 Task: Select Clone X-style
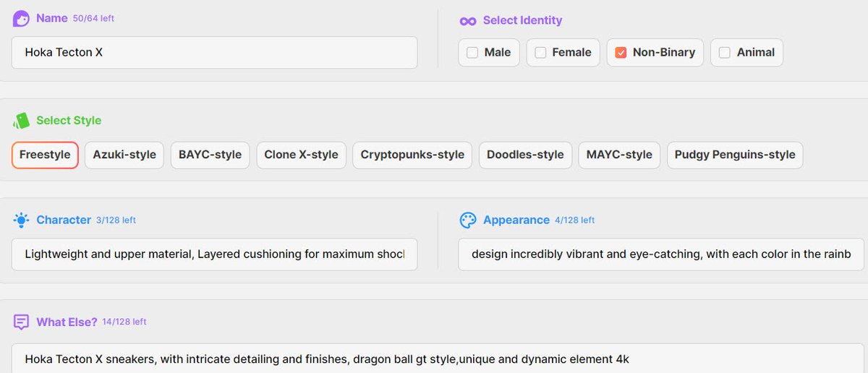pos(301,155)
